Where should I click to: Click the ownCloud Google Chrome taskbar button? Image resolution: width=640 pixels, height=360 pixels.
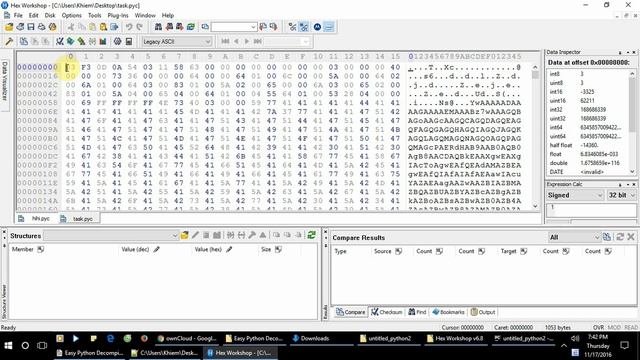[x=187, y=338]
